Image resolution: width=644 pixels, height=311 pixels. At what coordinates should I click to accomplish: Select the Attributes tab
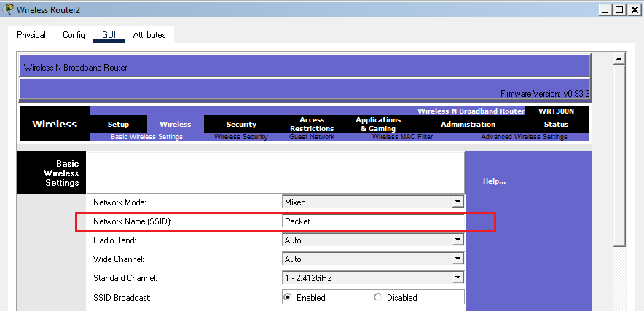point(149,35)
